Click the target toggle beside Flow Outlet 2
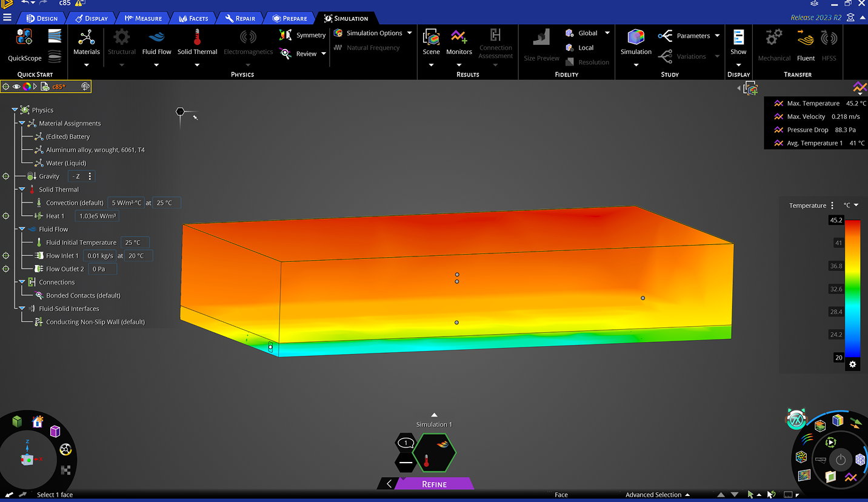Screen dimensions: 868x502 6,269
